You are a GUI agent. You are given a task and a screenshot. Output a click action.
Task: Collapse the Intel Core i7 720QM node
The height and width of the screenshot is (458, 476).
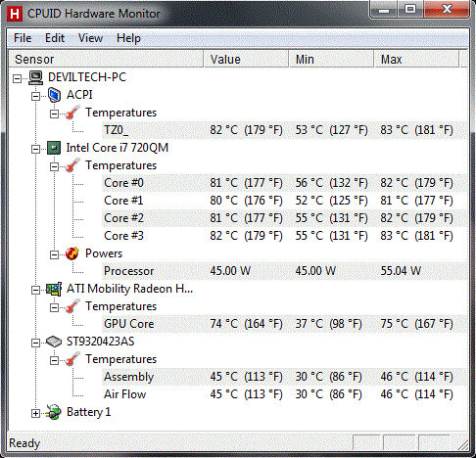tap(35, 149)
